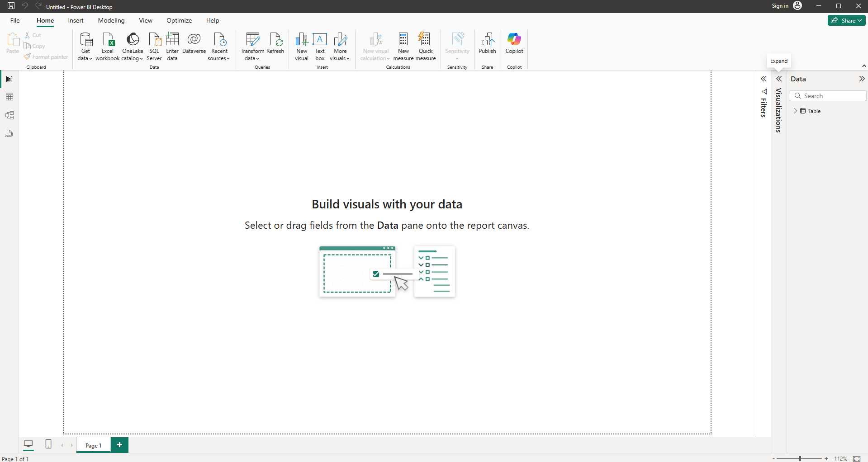The width and height of the screenshot is (868, 462).
Task: Collapse the Data pane
Action: (862, 79)
